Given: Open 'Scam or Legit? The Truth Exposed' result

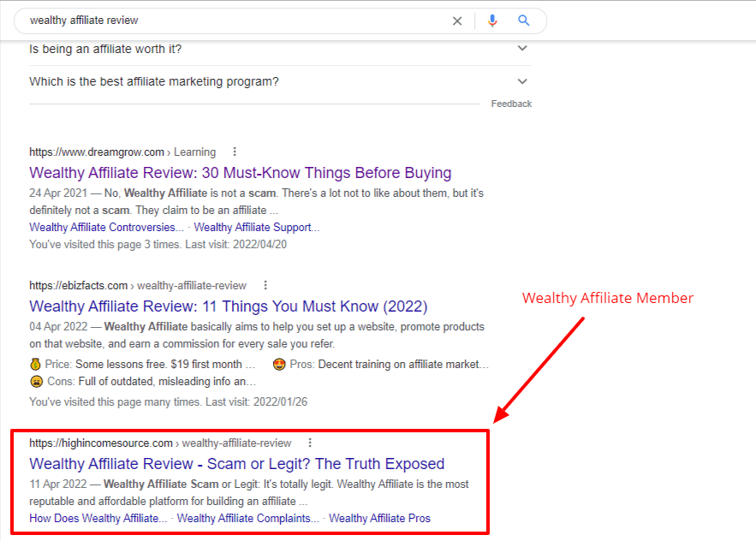Looking at the screenshot, I should click(x=237, y=463).
